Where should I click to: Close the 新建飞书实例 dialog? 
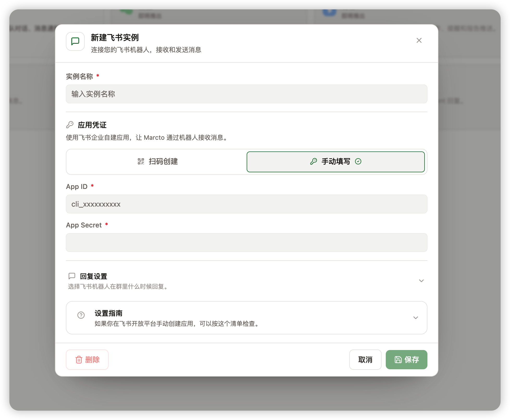pos(419,40)
